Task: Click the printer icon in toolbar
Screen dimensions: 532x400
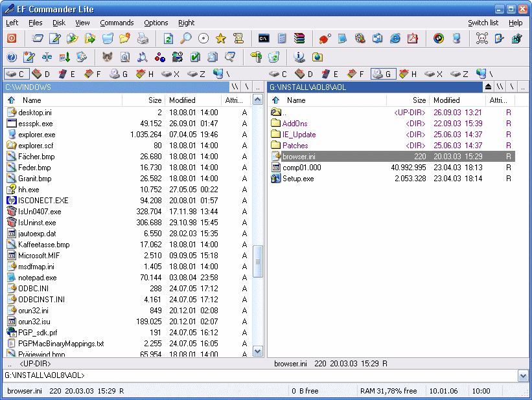Action: pos(143,38)
